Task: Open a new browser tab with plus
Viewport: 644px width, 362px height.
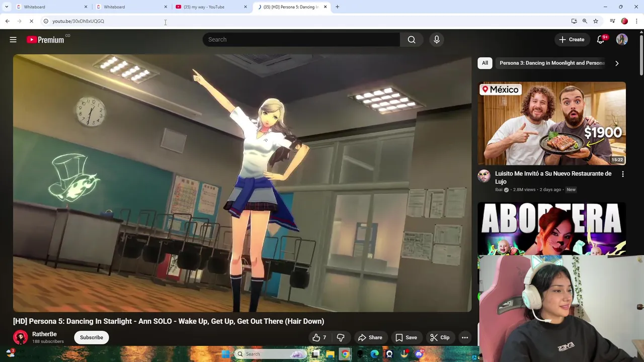Action: tap(337, 7)
